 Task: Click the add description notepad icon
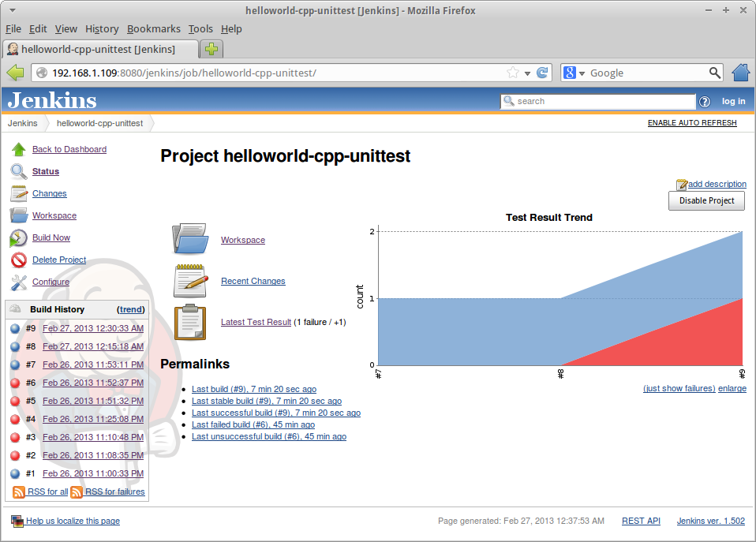(682, 184)
